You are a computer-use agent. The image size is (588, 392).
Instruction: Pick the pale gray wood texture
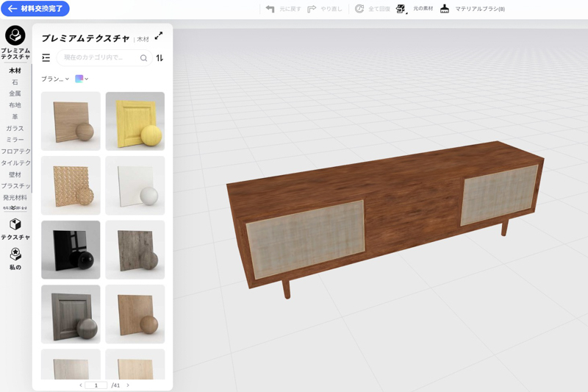(x=71, y=364)
